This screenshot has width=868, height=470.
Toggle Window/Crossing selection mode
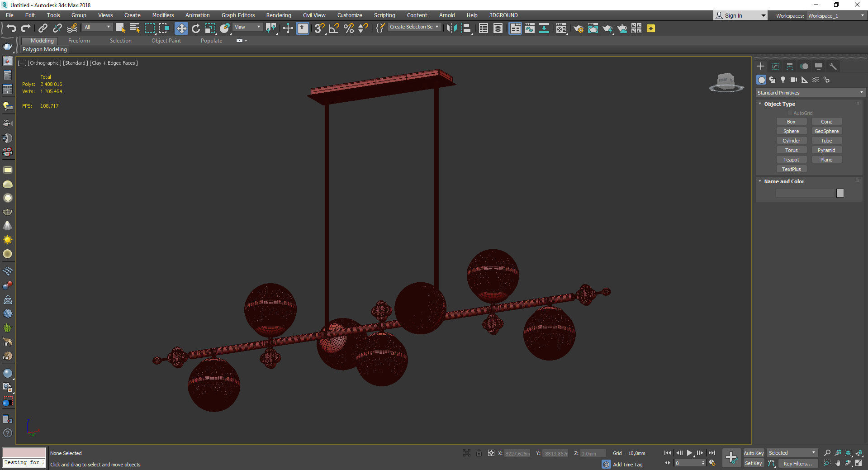(x=164, y=28)
